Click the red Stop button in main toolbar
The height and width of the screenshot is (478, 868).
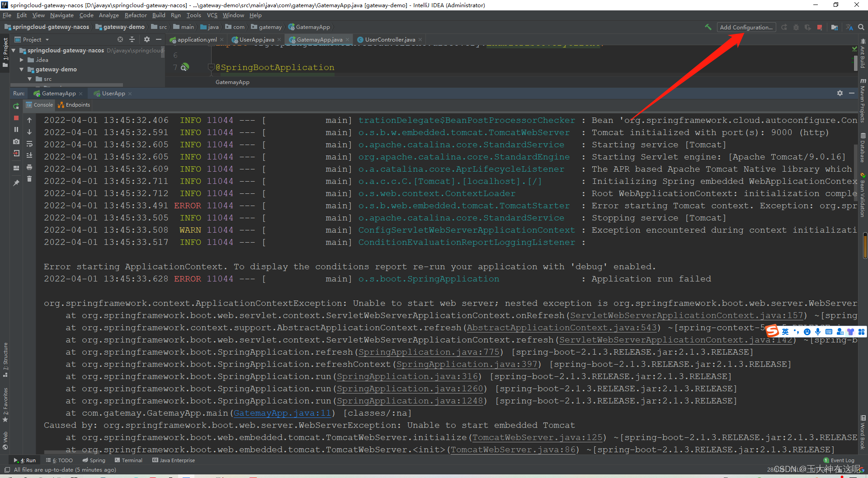tap(820, 28)
